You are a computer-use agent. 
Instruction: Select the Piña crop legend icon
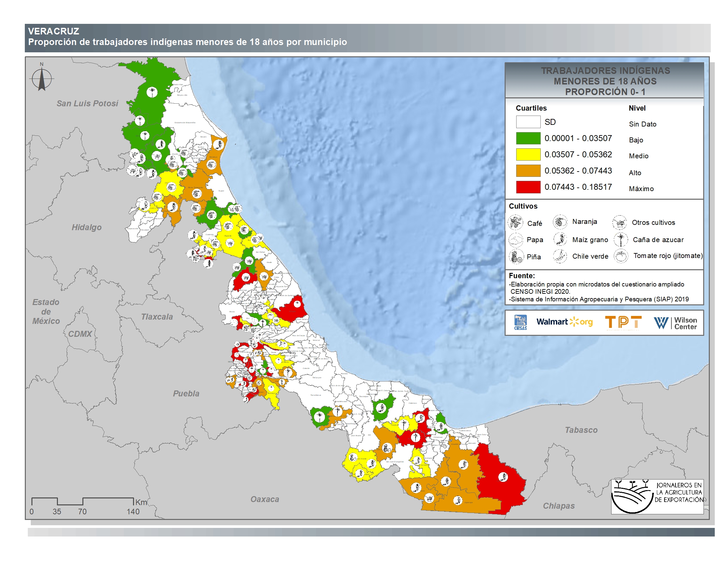516,256
